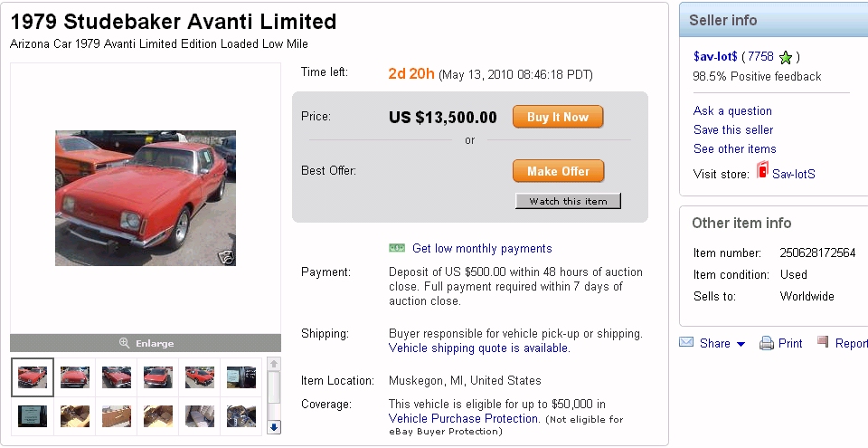
Task: Expand the Share dropdown arrow
Action: pyautogui.click(x=741, y=344)
